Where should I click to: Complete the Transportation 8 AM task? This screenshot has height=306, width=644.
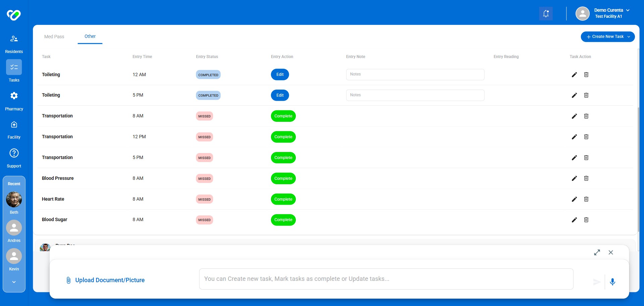point(283,116)
